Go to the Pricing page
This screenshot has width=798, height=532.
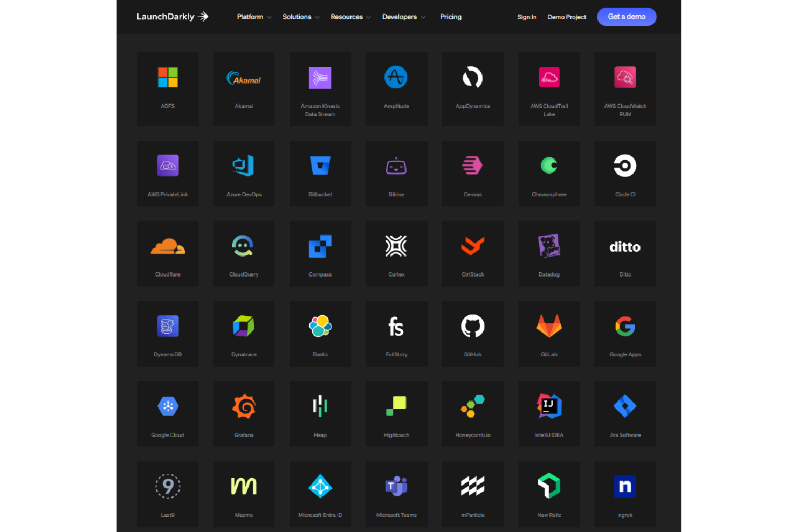(x=451, y=17)
